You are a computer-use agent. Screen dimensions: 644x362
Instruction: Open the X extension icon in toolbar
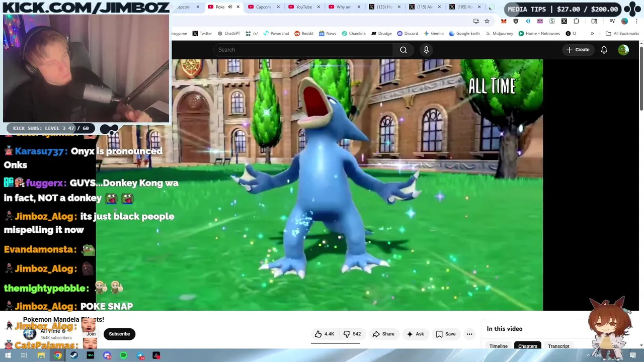(564, 21)
